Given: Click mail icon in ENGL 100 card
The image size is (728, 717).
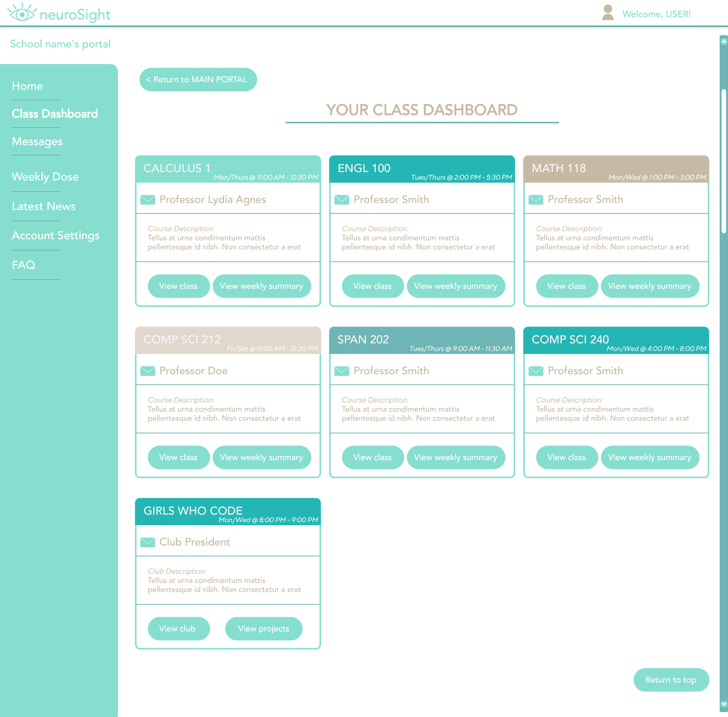Looking at the screenshot, I should coord(341,200).
